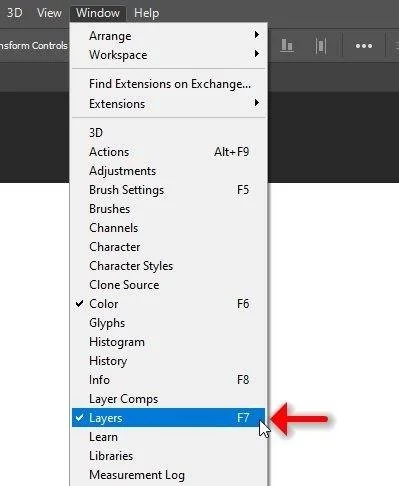Open the Help menu
Screen dimensions: 399x486
[x=146, y=13]
